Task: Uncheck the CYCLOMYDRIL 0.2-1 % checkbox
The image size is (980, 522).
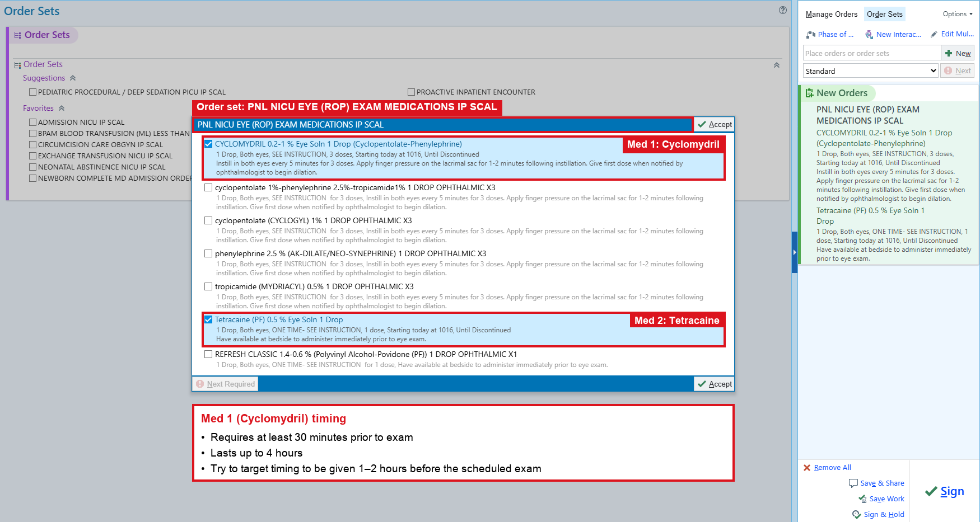Action: [208, 144]
